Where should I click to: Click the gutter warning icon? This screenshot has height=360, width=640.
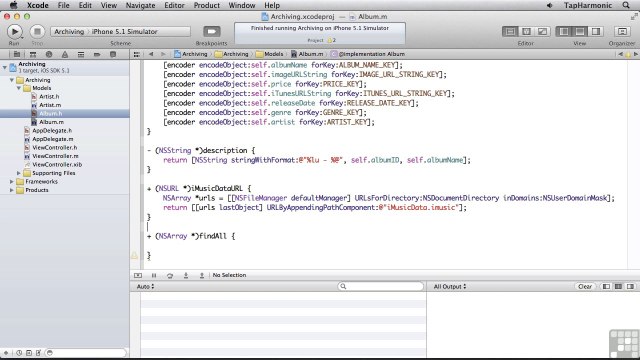[134, 256]
